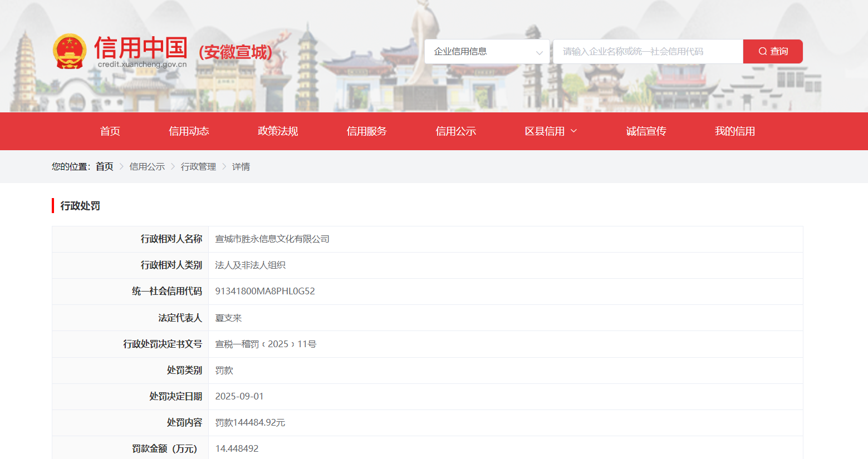Click the 处罚内容 row label

click(185, 423)
